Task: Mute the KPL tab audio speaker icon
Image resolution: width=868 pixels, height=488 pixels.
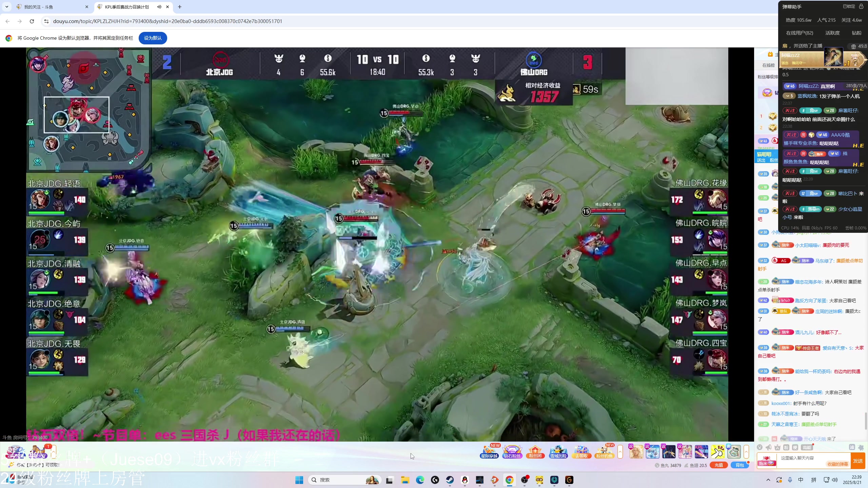Action: tap(159, 7)
